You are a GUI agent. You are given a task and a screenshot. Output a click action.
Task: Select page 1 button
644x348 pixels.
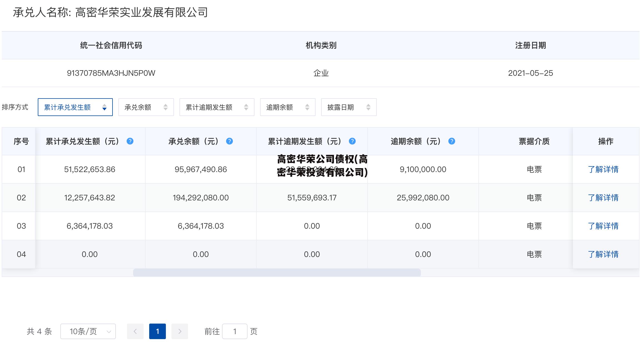pyautogui.click(x=158, y=331)
